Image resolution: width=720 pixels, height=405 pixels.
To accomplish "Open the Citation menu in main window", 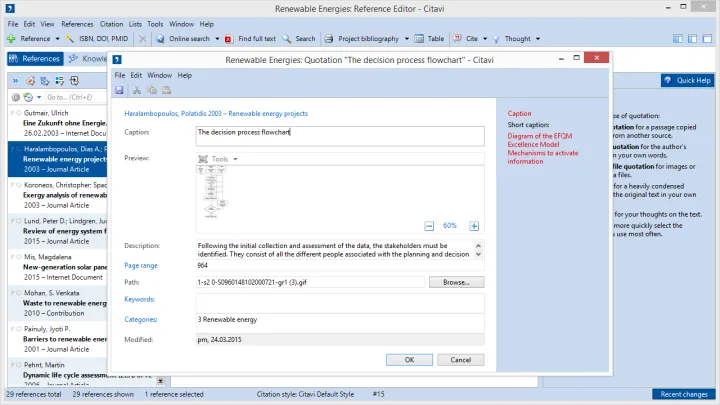I will coord(112,24).
